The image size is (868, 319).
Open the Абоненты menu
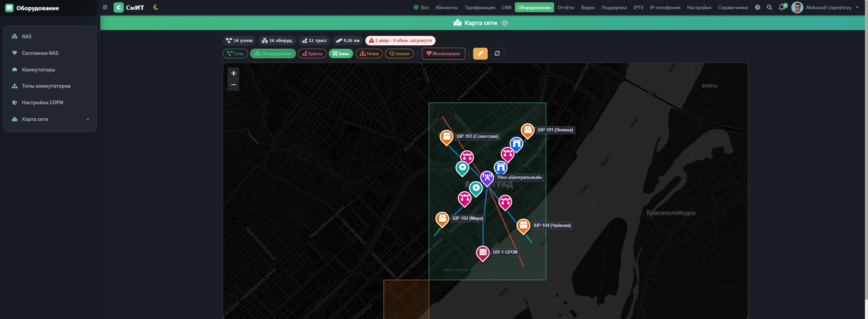tap(446, 7)
